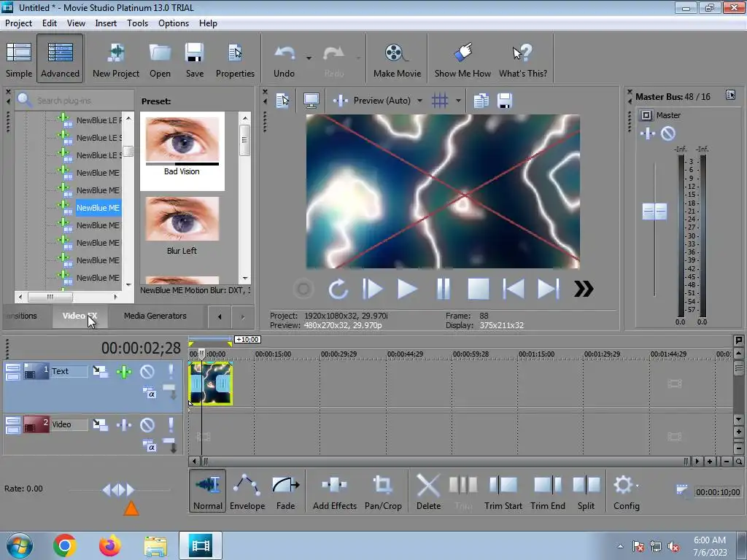The width and height of the screenshot is (747, 560).
Task: Pause the preview playback
Action: pos(443,289)
